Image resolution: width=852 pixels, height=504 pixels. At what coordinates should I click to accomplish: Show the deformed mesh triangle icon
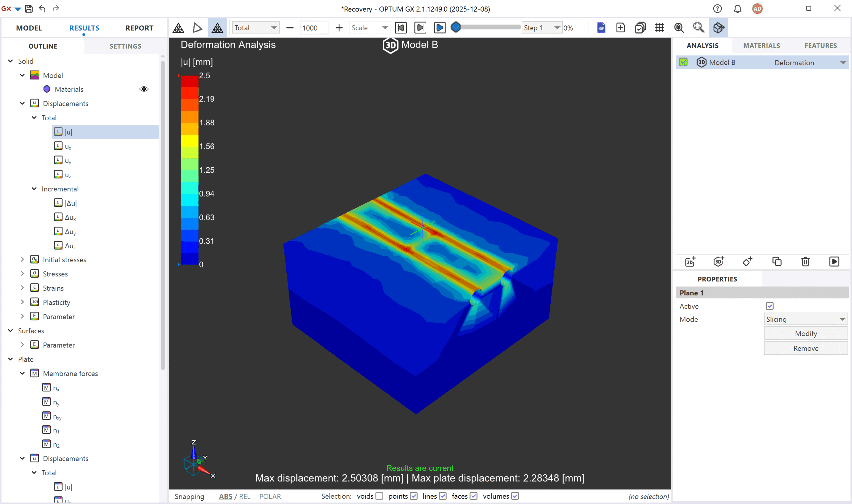point(197,28)
